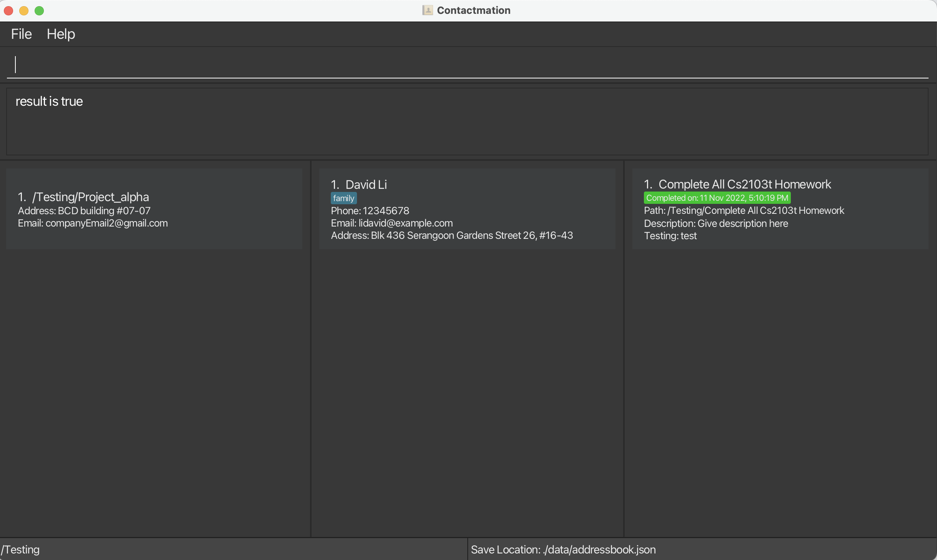Click the /Testing path in status bar
Viewport: 937px width, 560px height.
20,550
